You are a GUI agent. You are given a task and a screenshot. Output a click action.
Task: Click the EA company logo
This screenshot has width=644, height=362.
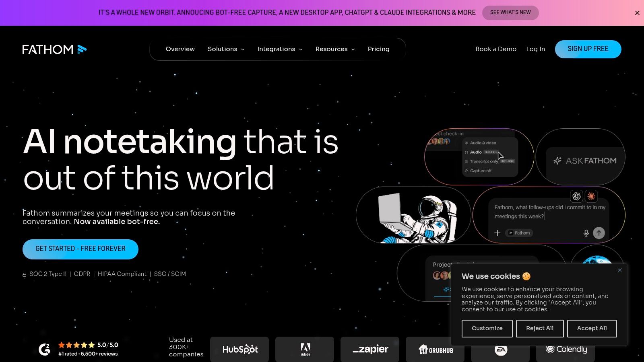click(501, 350)
